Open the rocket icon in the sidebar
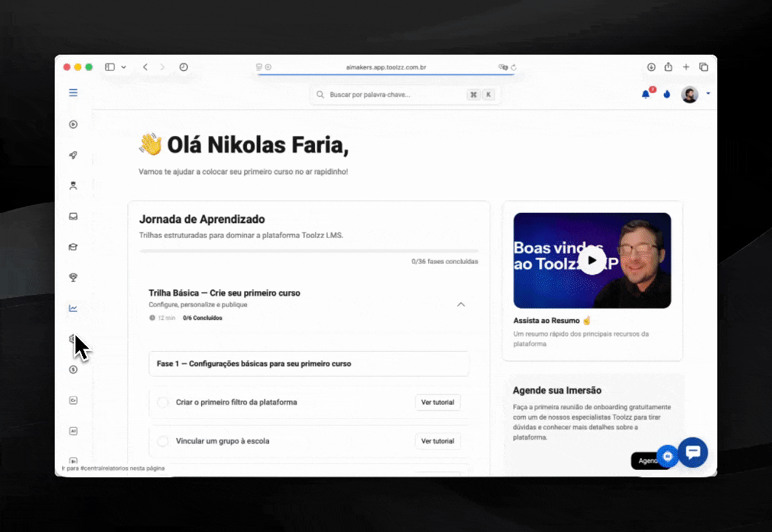Viewport: 772px width, 532px height. click(73, 155)
